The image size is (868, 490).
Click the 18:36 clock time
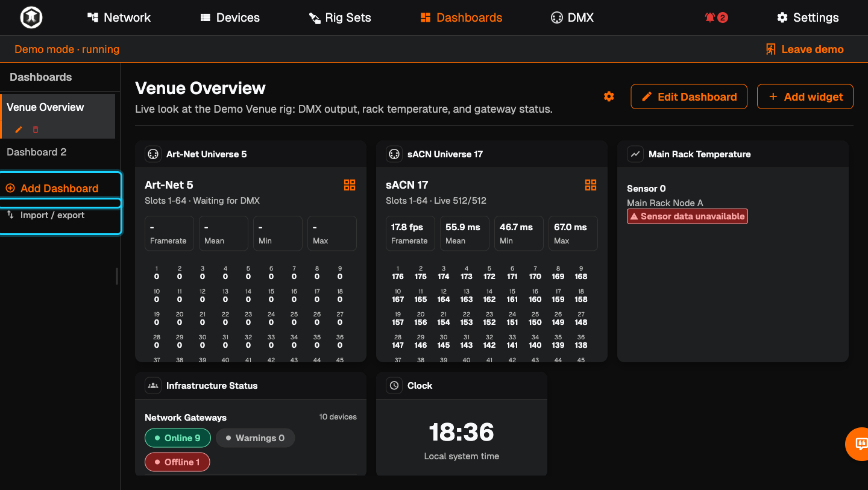pyautogui.click(x=462, y=432)
